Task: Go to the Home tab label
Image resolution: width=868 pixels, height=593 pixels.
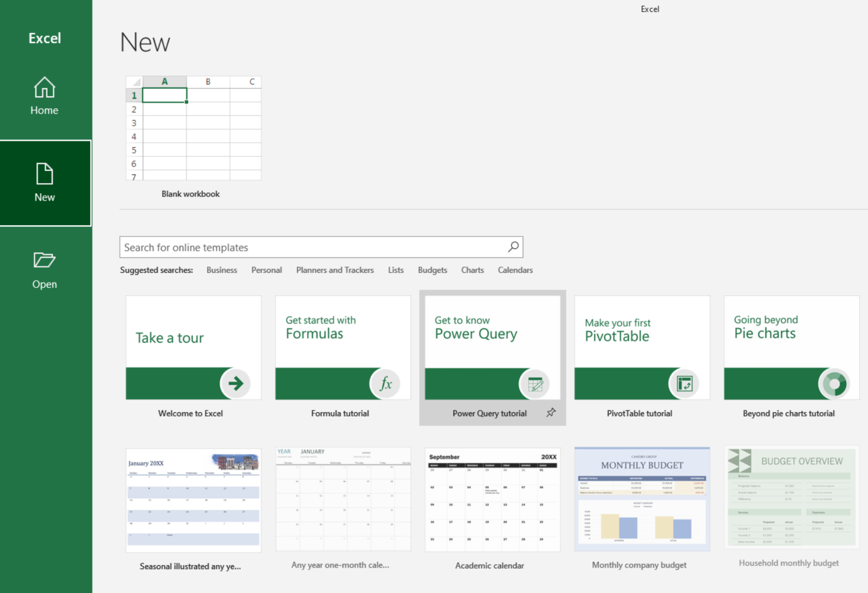Action: click(x=44, y=110)
